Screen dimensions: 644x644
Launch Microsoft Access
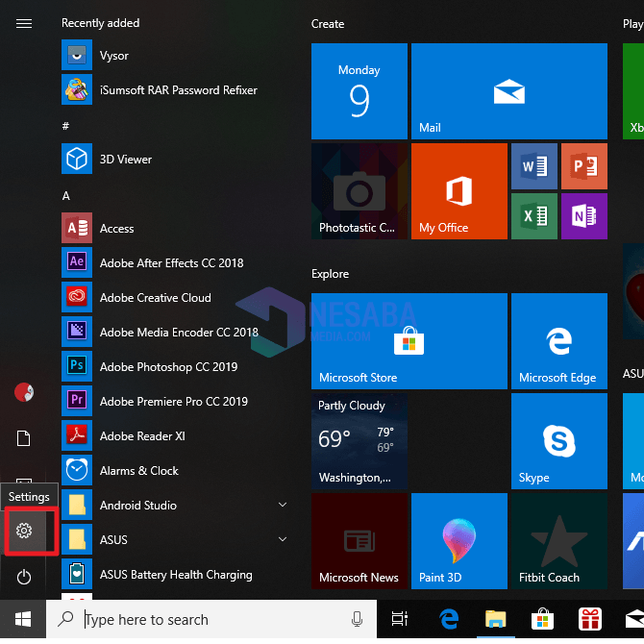pos(177,228)
